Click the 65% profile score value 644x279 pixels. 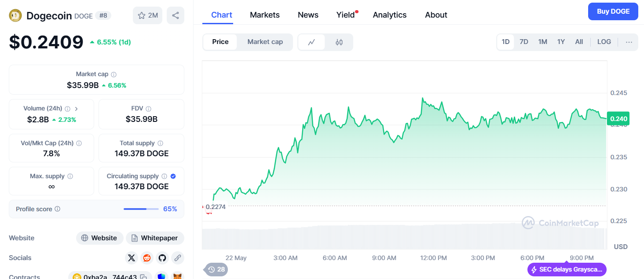click(x=170, y=209)
